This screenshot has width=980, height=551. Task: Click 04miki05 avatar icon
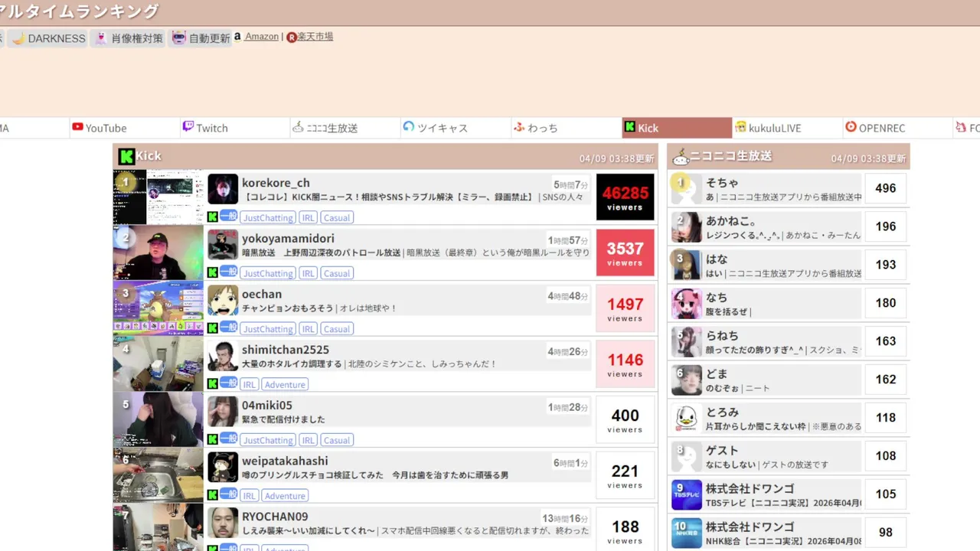pyautogui.click(x=223, y=412)
